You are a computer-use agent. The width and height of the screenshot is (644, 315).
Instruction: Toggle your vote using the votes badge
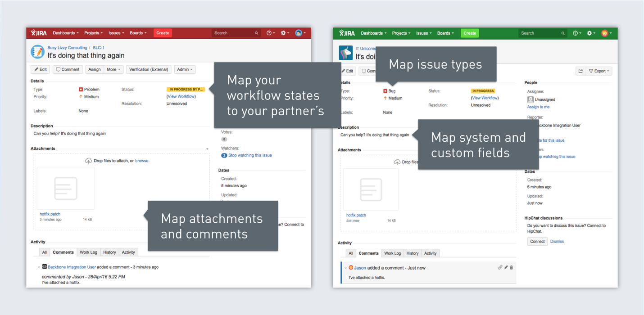[224, 139]
